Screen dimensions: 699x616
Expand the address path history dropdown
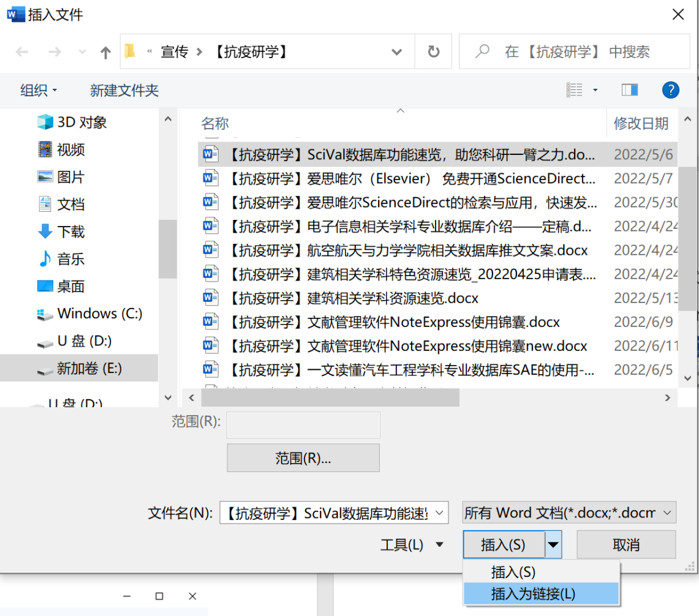tap(396, 52)
